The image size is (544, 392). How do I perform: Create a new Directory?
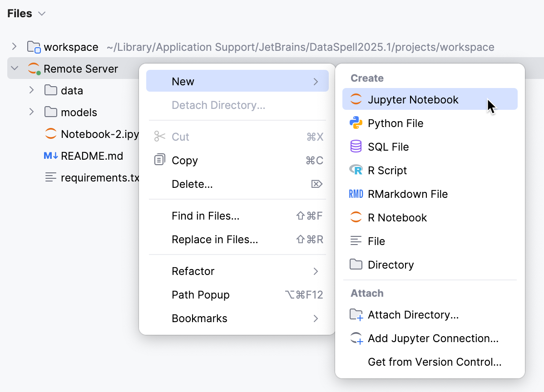430,265
